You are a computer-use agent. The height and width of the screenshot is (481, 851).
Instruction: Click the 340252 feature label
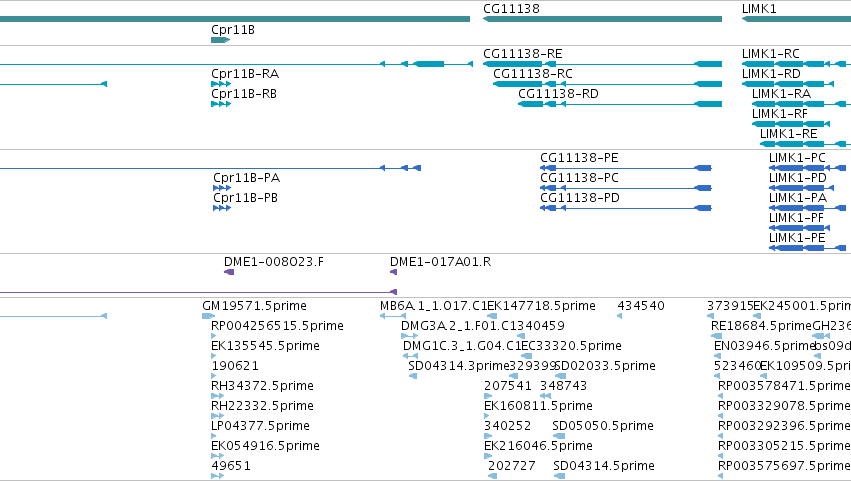[x=507, y=426]
